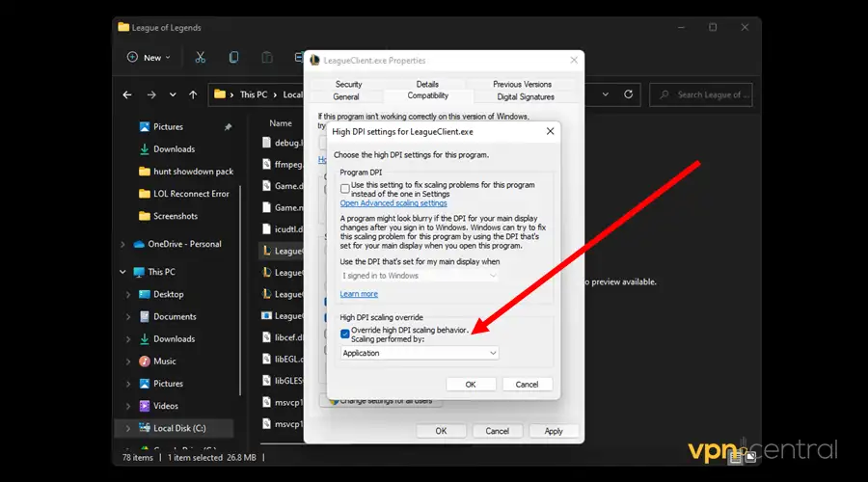Collapse the This PC tree node
Image resolution: width=868 pixels, height=482 pixels.
[x=122, y=272]
